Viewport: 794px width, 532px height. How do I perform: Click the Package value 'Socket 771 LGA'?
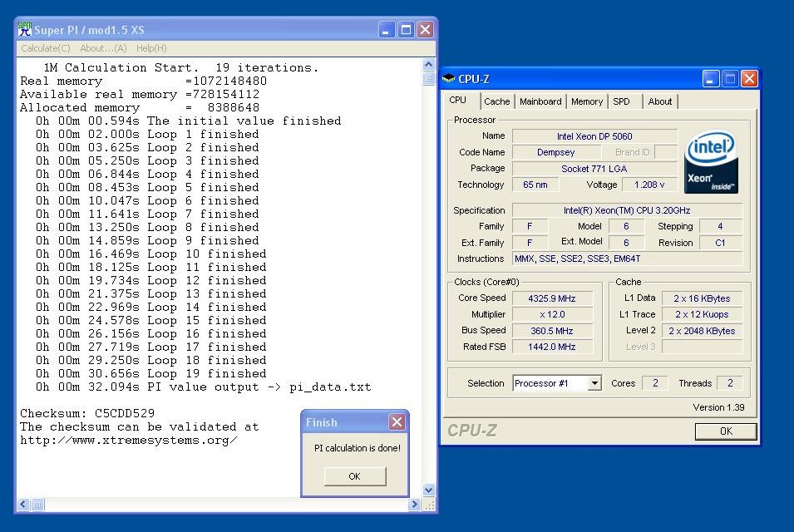[x=594, y=169]
